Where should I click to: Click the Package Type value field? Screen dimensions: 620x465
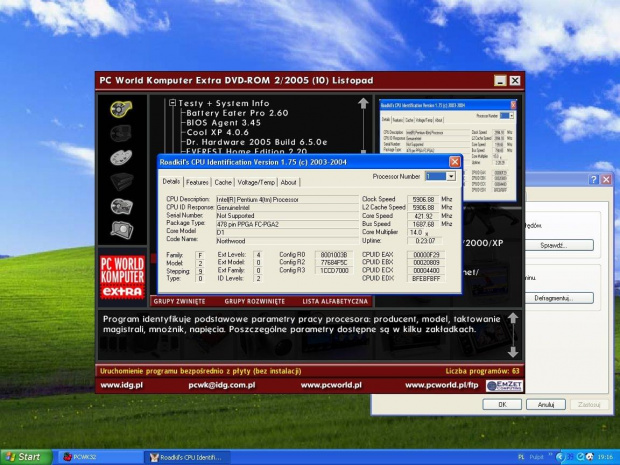click(x=287, y=224)
